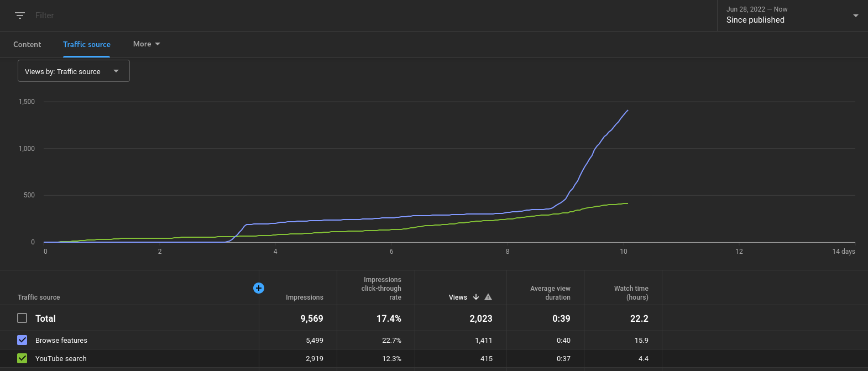
Task: Add a metric with the blue plus icon
Action: click(258, 288)
